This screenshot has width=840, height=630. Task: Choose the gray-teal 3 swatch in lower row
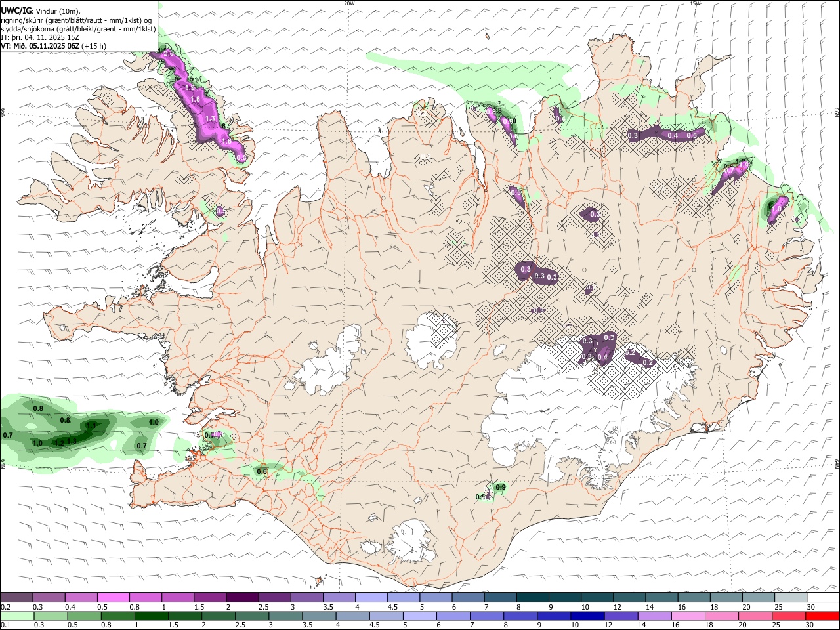[x=285, y=616]
